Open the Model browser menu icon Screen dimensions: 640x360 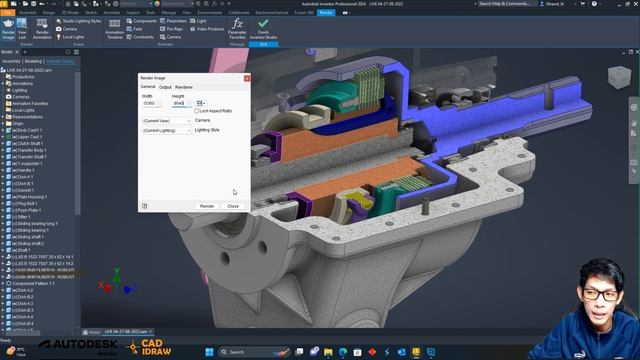(x=76, y=52)
